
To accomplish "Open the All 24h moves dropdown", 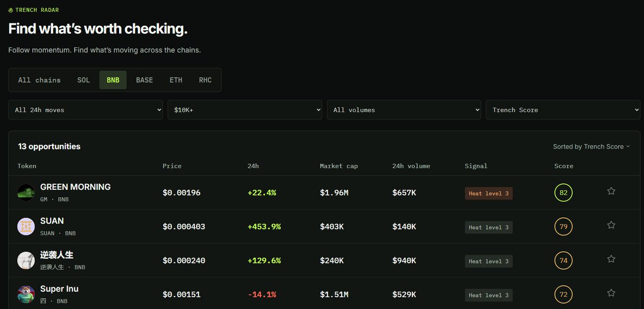I will [x=85, y=110].
